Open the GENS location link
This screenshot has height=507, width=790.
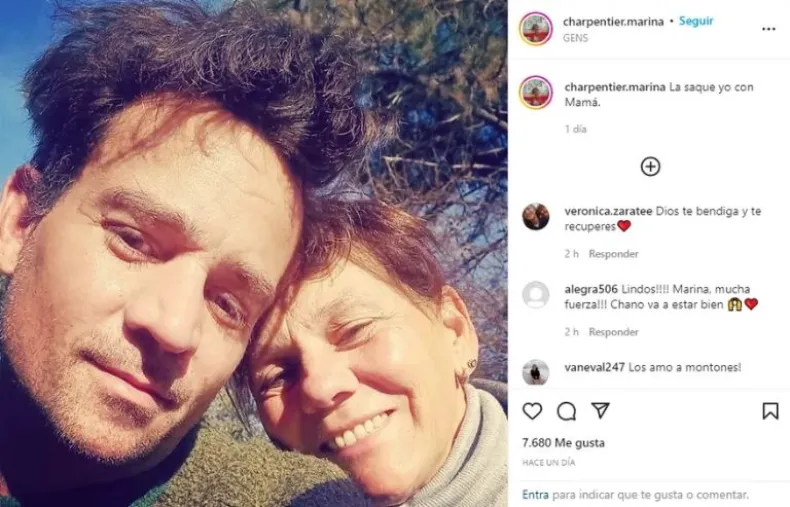575,38
